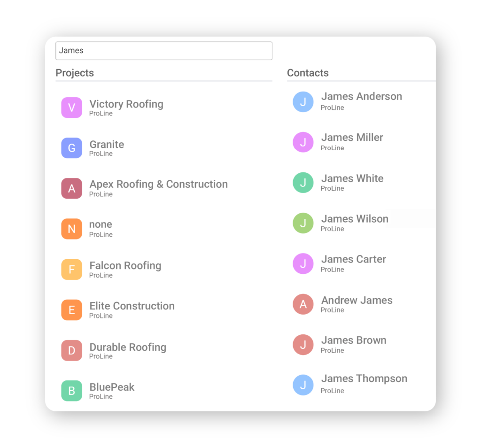The width and height of the screenshot is (481, 448).
Task: Select the James Carter contact name
Action: coord(353,259)
